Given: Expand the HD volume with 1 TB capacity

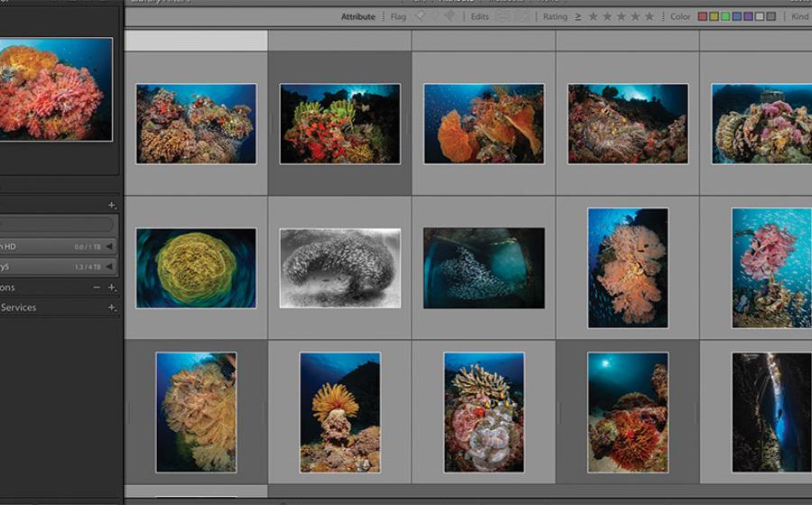Looking at the screenshot, I should pos(110,246).
